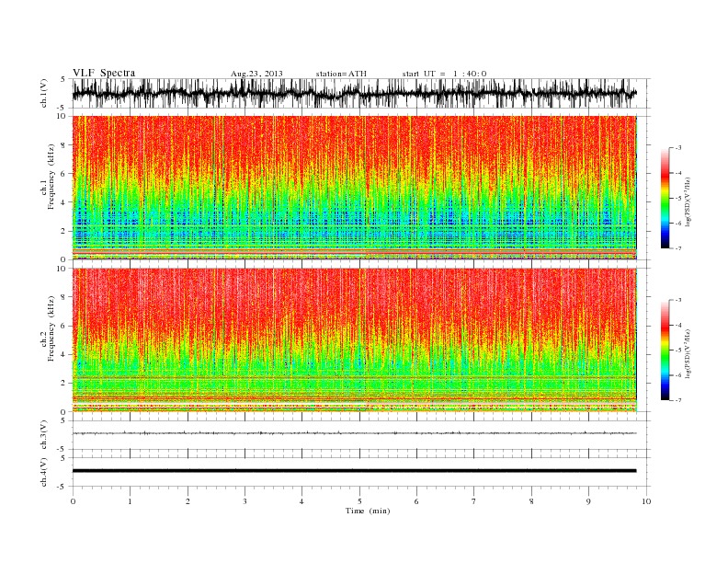This screenshot has width=728, height=563.
Task: Select the "start UT = 1:40:0" label
Action: (x=444, y=74)
